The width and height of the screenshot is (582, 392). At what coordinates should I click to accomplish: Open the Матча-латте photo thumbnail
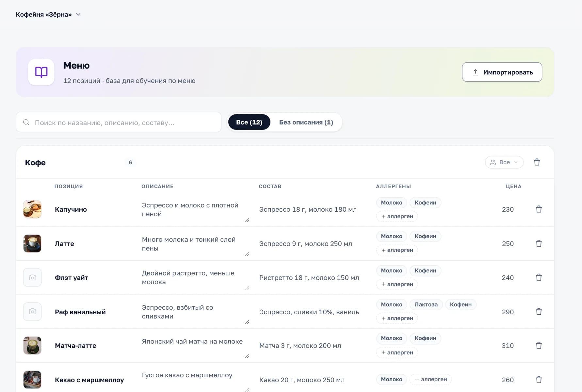pos(32,346)
